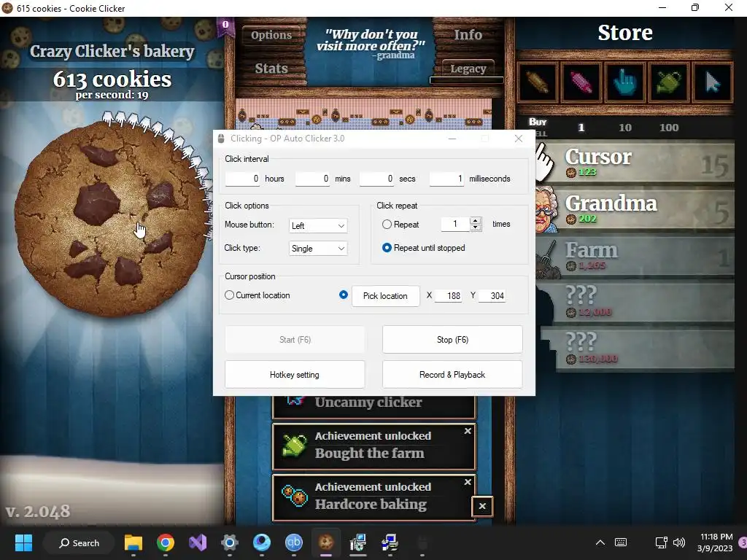The image size is (747, 560).
Task: Set store bulk amount to 100
Action: point(669,128)
